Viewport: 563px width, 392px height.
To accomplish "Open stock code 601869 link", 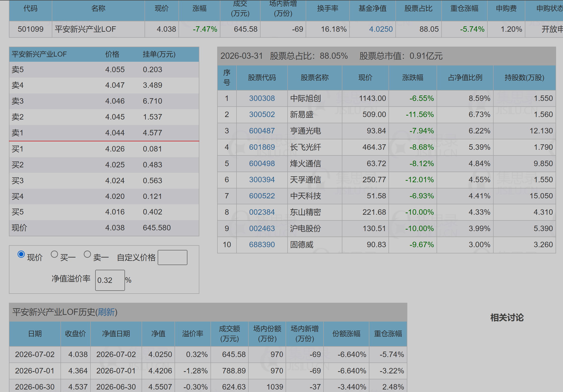I will tap(262, 147).
